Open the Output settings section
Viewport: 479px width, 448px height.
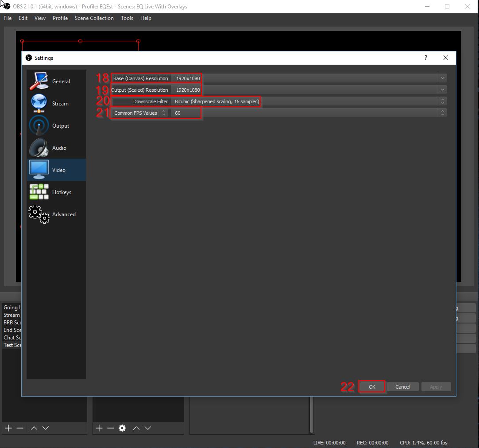tap(60, 125)
